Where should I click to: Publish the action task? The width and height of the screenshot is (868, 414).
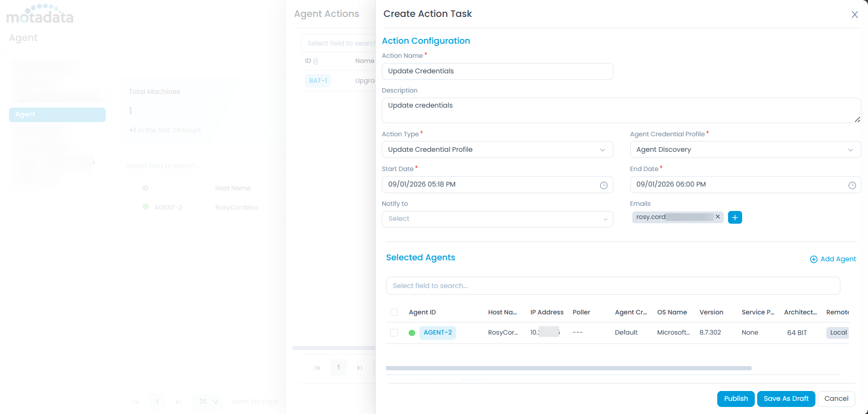point(736,398)
